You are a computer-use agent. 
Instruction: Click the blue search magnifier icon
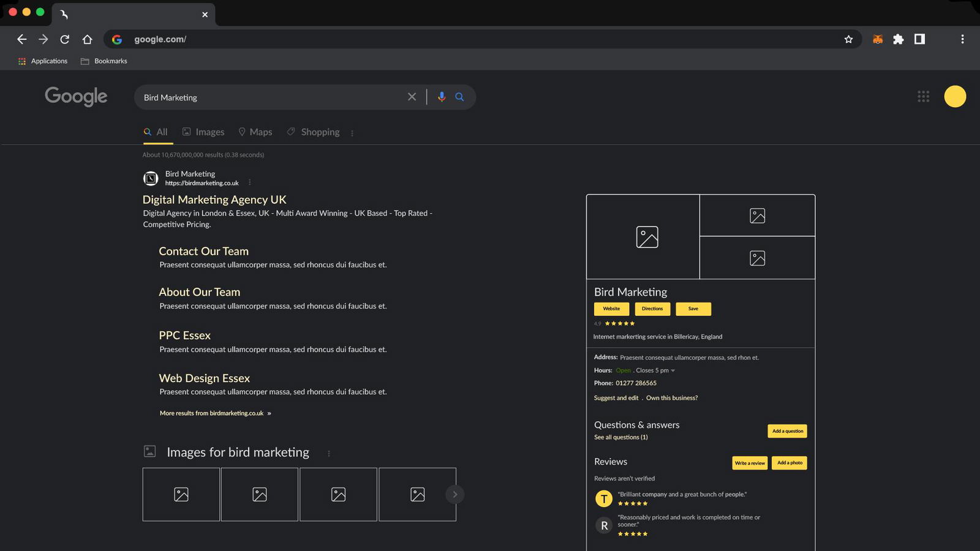(459, 97)
